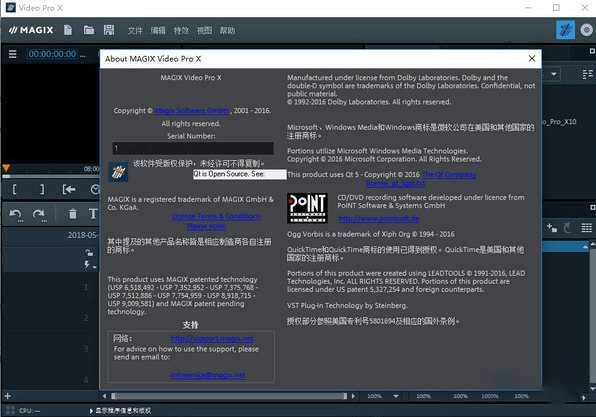Open the PoINT Software website link
This screenshot has width=596, height=417.
pyautogui.click(x=379, y=219)
